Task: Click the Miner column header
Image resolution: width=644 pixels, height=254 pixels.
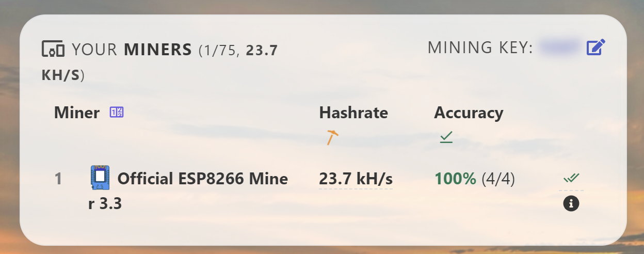Action: pos(76,113)
